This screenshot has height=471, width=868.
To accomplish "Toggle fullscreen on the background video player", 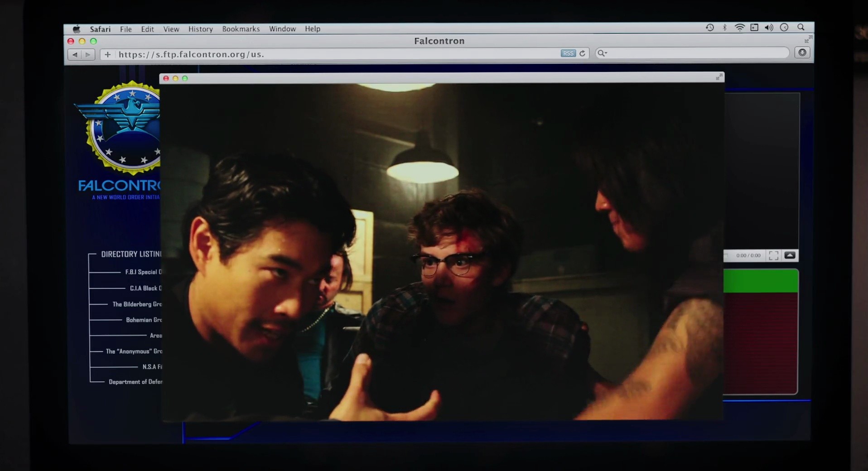I will pyautogui.click(x=774, y=255).
